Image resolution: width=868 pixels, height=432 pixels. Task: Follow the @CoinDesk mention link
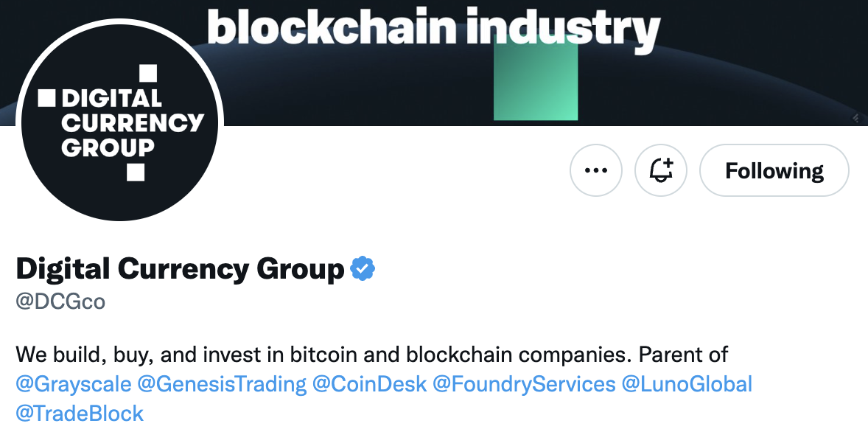tap(370, 384)
